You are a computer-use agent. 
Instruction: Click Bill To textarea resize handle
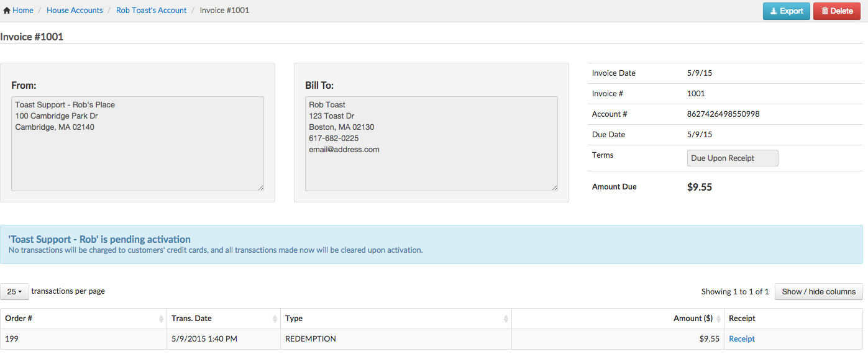click(x=554, y=188)
